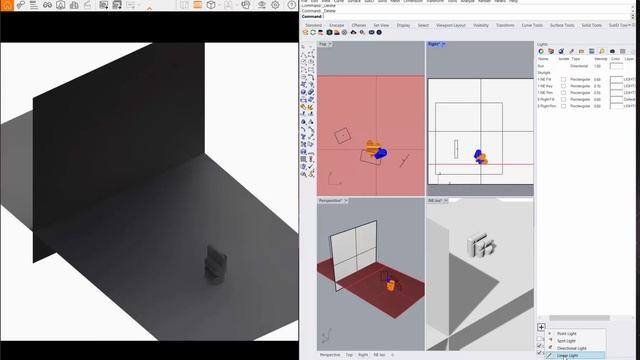
Task: Click the screenshot export icon in Enscape toolbar
Action: (x=104, y=5)
